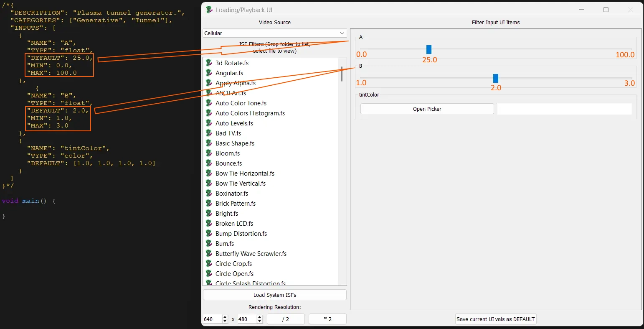Decrease the rendering height 480 with down arrow
The width and height of the screenshot is (644, 329).
tap(259, 321)
